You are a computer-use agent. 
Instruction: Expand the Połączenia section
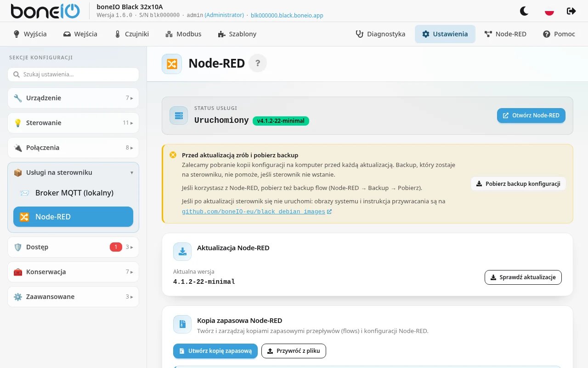pyautogui.click(x=73, y=148)
